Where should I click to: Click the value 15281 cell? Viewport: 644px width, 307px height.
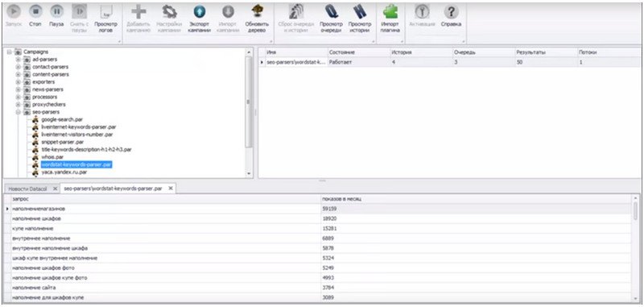[x=476, y=229]
